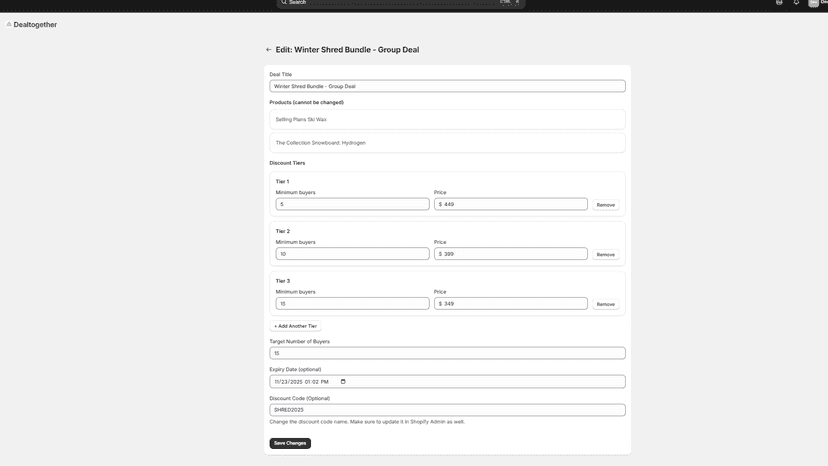This screenshot has height=466, width=828.
Task: Remove Tier 2 discount
Action: click(x=606, y=255)
